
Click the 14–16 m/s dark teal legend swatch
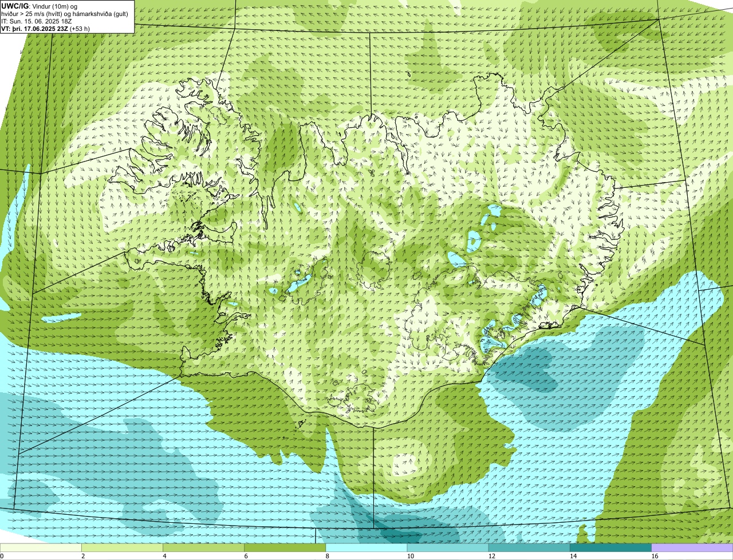point(611,547)
